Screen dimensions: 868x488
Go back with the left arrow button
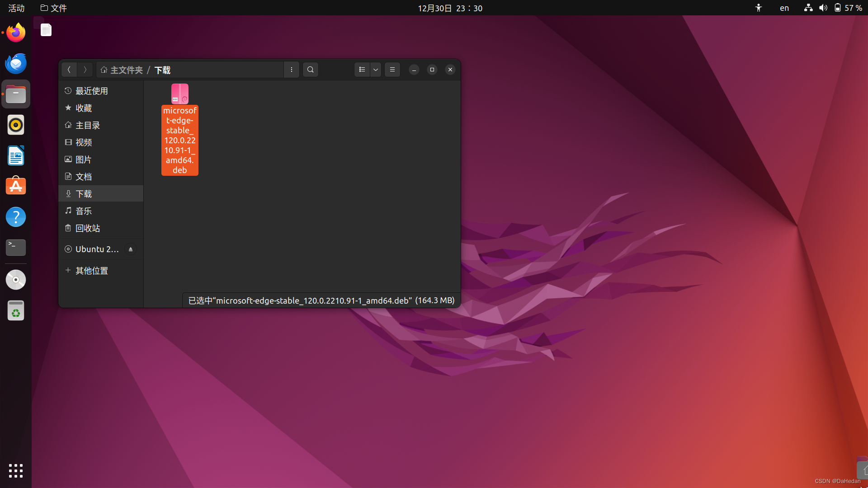(69, 70)
